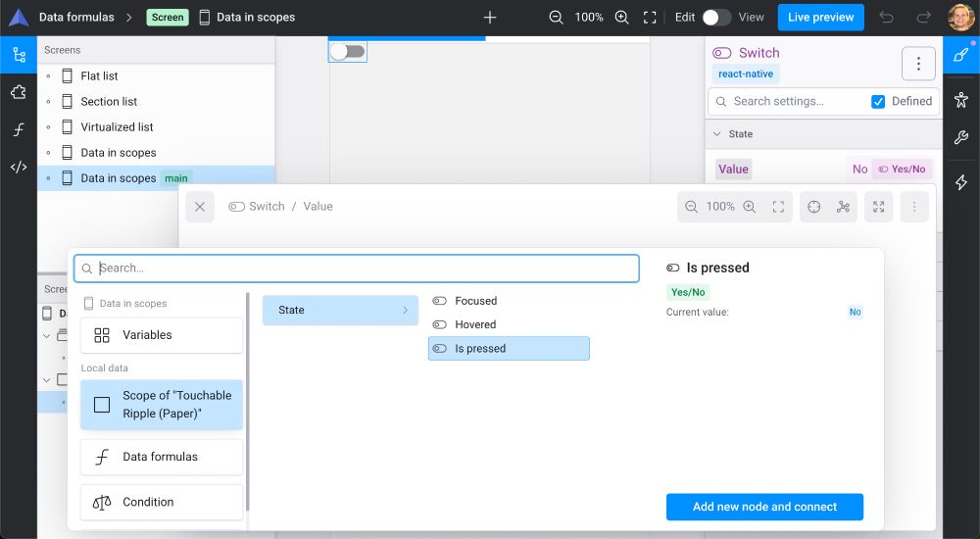Viewport: 980px width, 539px height.
Task: Click the undo arrow
Action: [x=886, y=18]
